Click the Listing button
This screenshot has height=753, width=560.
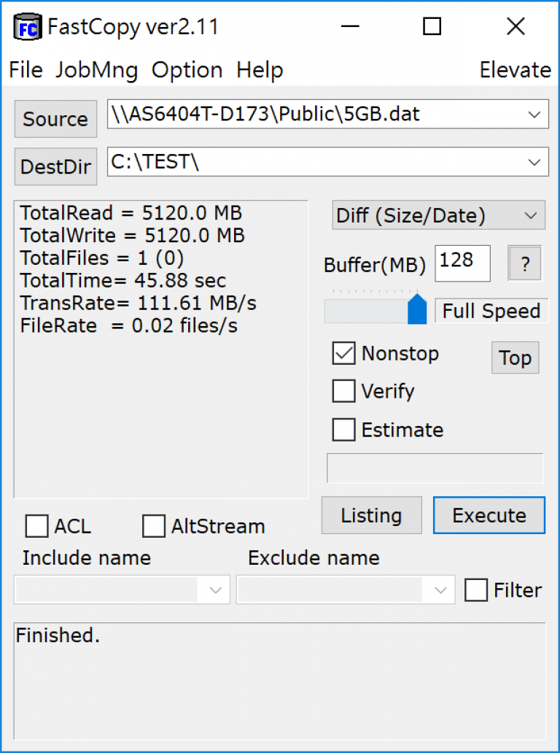[x=371, y=515]
